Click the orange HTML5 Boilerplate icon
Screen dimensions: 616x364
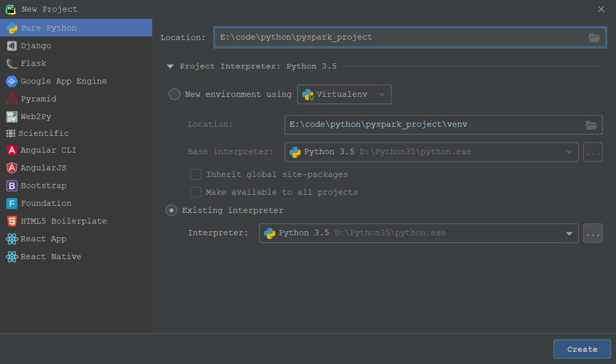12,221
